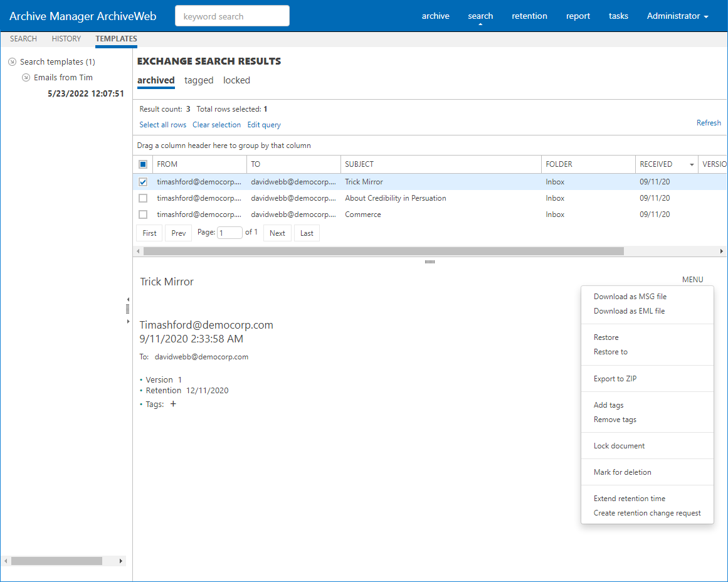Add a tag using the plus icon
Viewport: 728px width, 582px height.
[174, 404]
